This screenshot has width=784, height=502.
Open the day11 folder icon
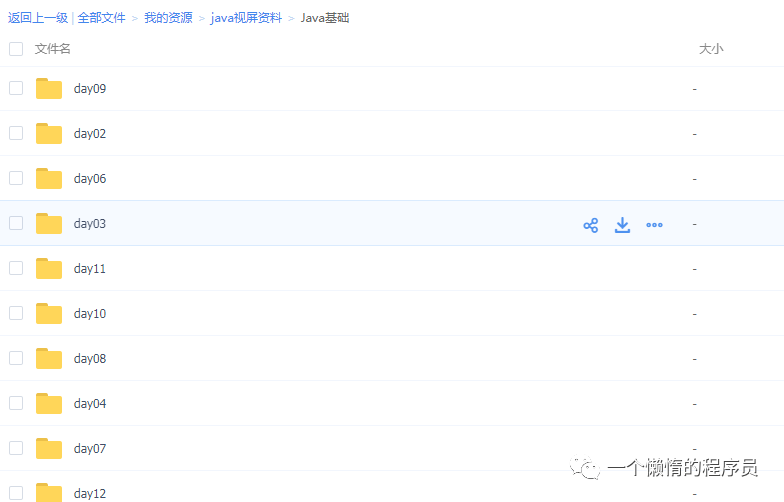pos(48,268)
